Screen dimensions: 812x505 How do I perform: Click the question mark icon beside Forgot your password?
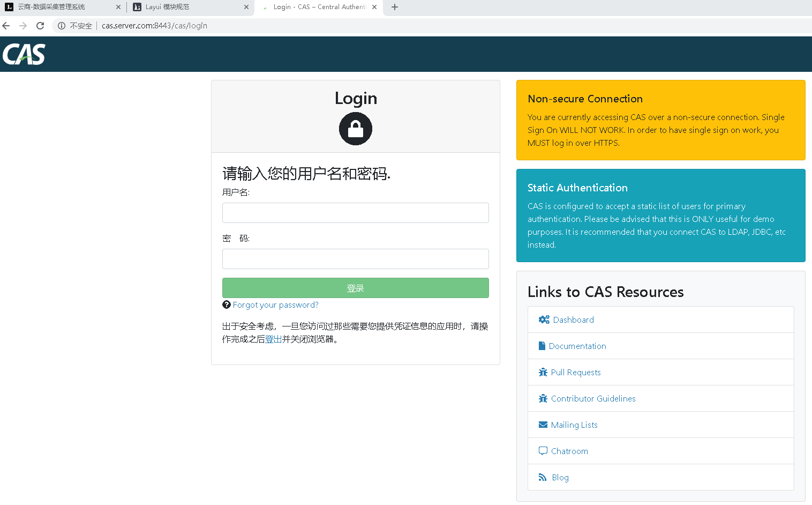click(226, 305)
